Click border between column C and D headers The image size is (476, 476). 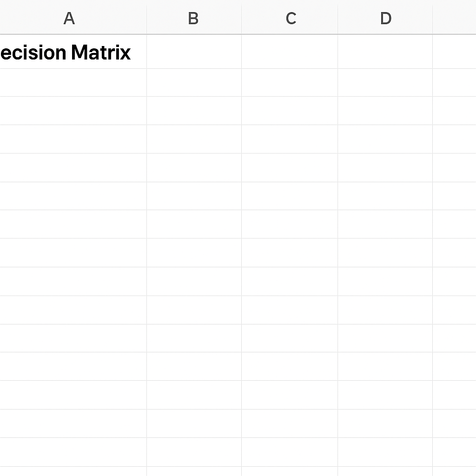(x=337, y=19)
